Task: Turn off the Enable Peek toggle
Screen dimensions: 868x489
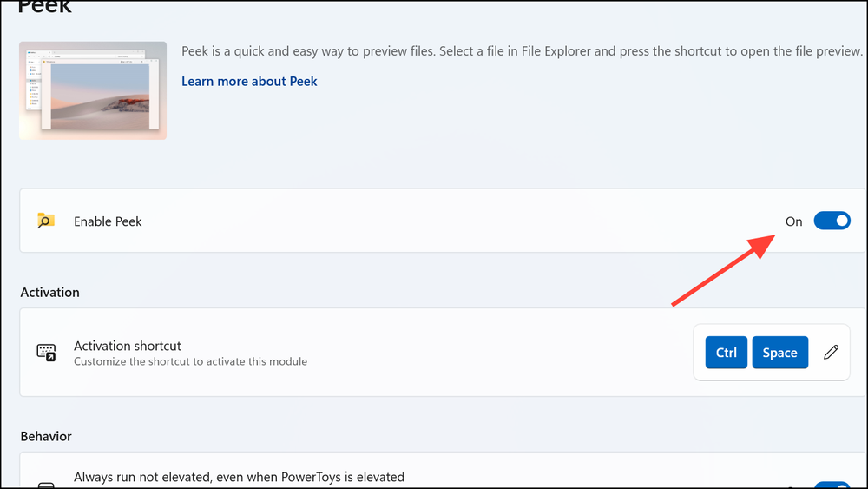Action: pos(832,221)
